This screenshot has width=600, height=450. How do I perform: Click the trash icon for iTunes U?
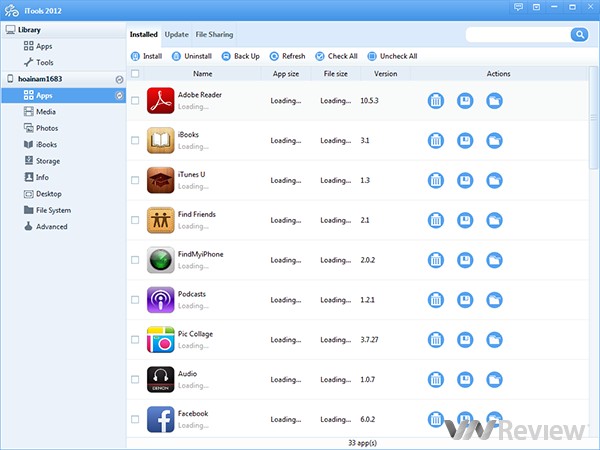(435, 181)
